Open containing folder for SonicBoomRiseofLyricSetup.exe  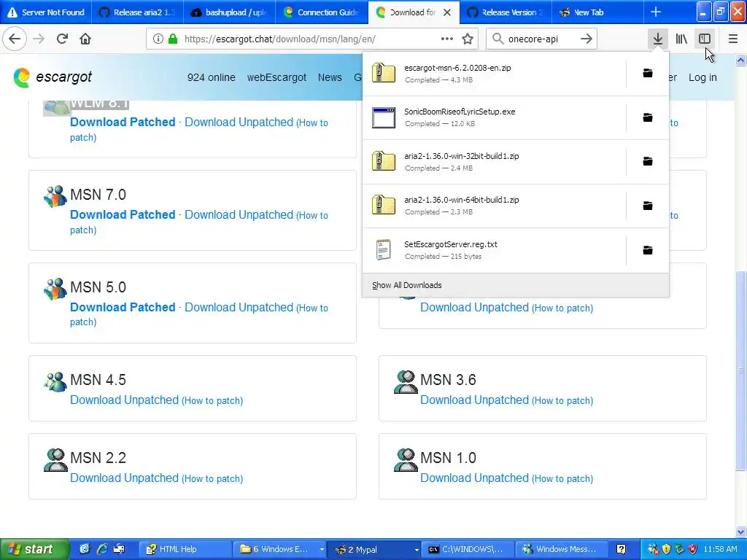coord(648,117)
